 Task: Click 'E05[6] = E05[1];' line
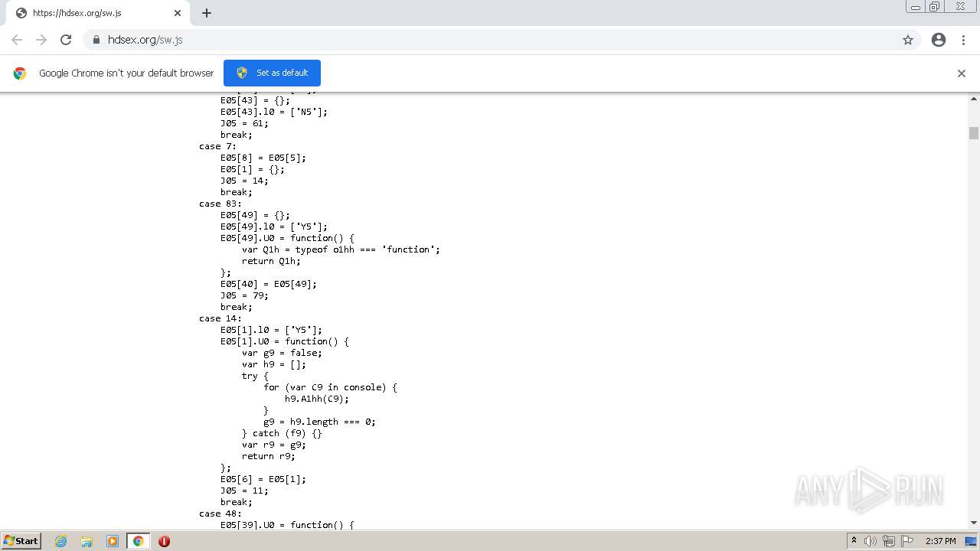point(263,479)
